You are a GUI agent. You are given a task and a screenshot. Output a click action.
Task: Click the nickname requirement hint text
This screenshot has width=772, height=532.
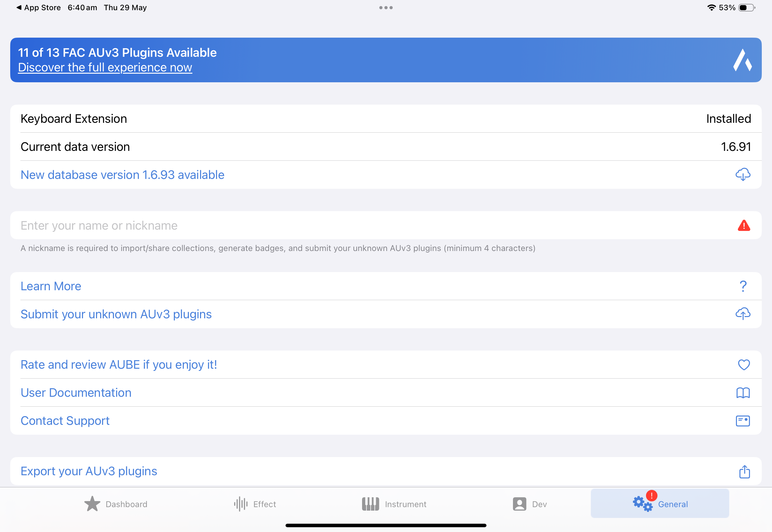pyautogui.click(x=278, y=248)
